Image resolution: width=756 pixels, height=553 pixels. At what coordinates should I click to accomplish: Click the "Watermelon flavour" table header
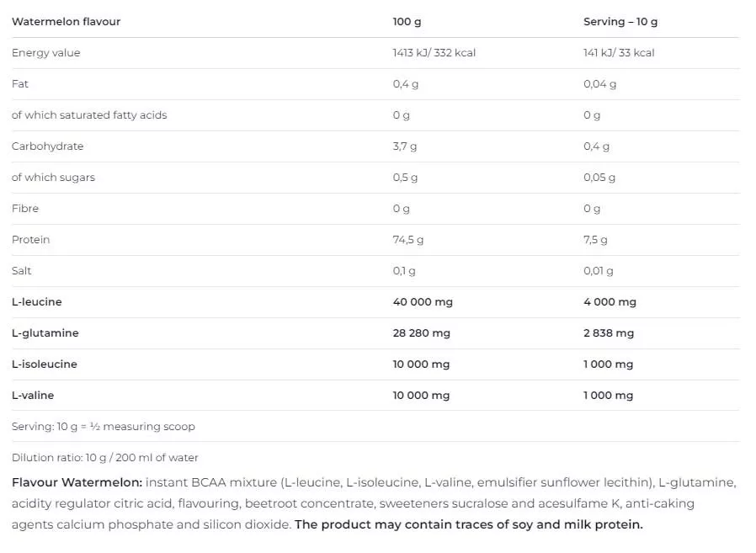tap(66, 22)
